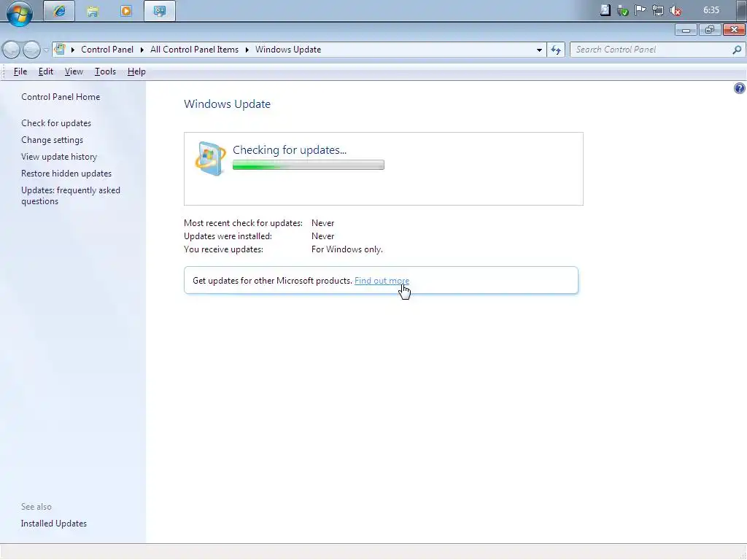Viewport: 747px width, 560px height.
Task: Minimize the Control Panel window
Action: (686, 30)
